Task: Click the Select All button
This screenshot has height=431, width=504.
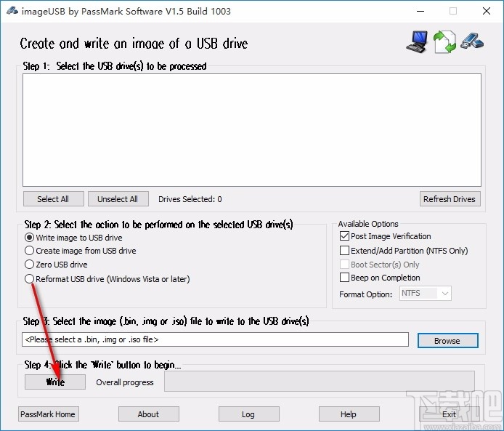Action: pyautogui.click(x=53, y=199)
